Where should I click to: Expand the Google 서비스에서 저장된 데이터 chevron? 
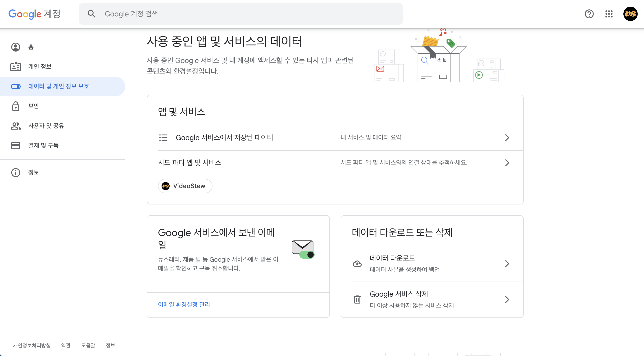(x=507, y=137)
